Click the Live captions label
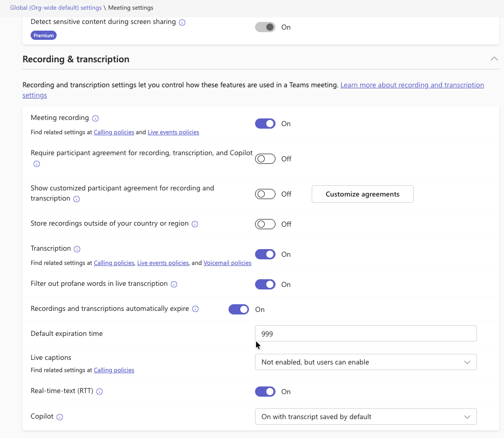This screenshot has width=504, height=438. point(51,358)
